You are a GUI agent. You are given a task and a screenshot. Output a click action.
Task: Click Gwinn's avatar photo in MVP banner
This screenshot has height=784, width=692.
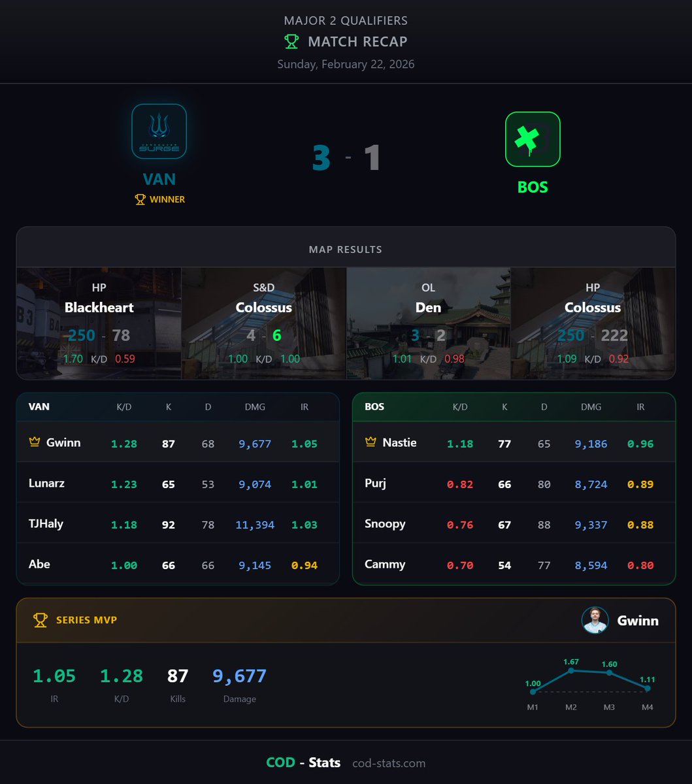pyautogui.click(x=595, y=621)
